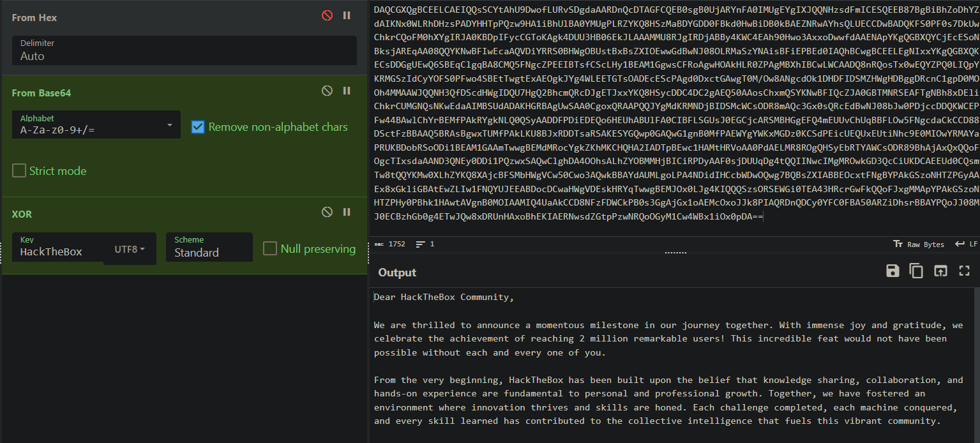
Task: Open the From Hex Delimiter selector
Action: (x=184, y=50)
